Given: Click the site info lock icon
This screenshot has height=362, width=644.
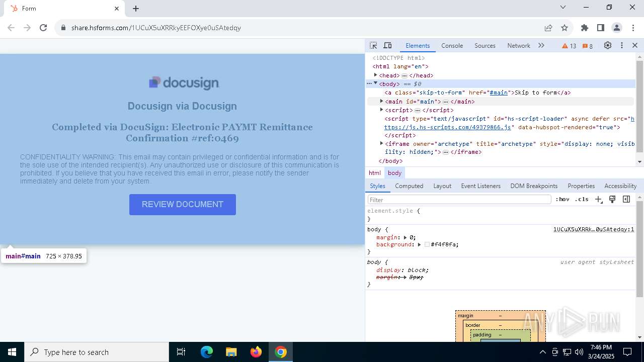Looking at the screenshot, I should (x=63, y=28).
